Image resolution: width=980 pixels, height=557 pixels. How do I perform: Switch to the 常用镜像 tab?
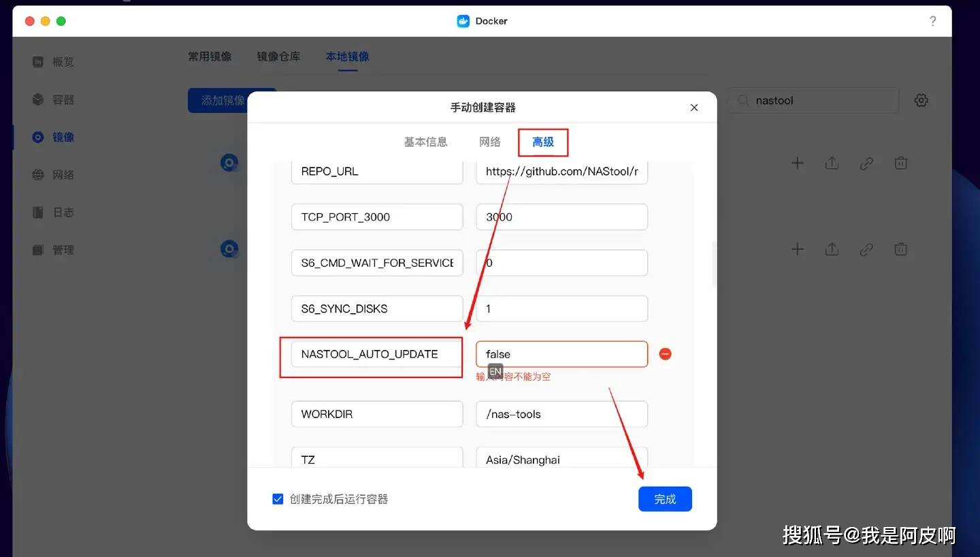click(x=209, y=57)
